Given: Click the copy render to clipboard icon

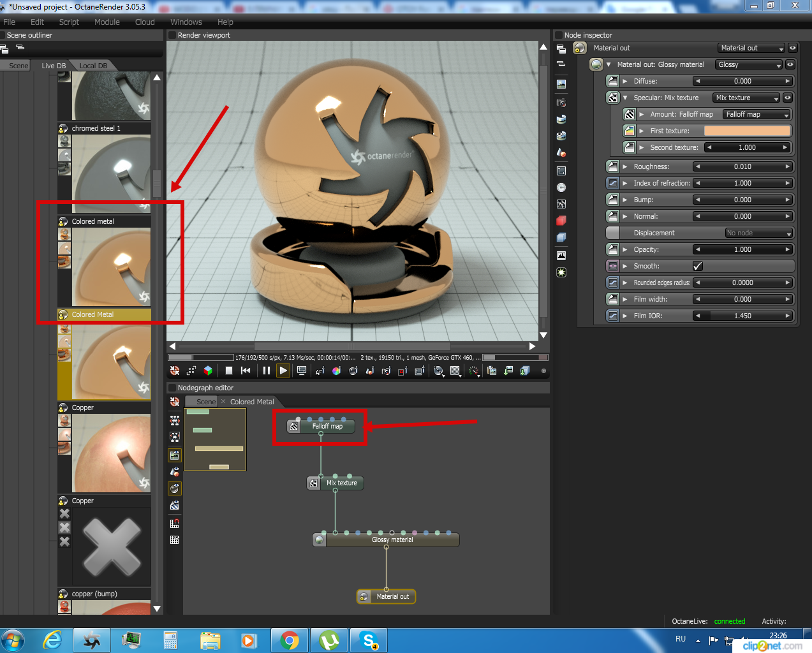Looking at the screenshot, I should coord(492,371).
